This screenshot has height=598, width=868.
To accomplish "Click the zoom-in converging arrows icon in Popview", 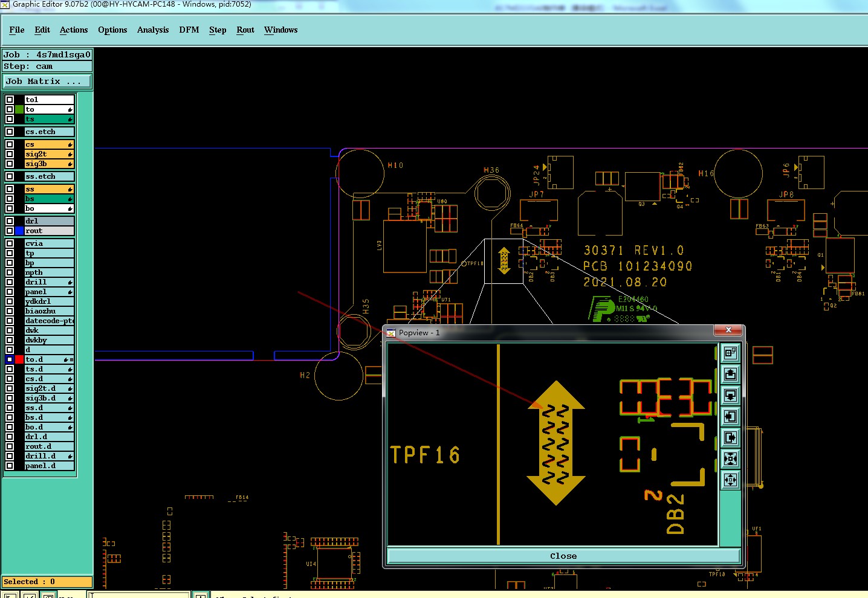I will coord(730,458).
